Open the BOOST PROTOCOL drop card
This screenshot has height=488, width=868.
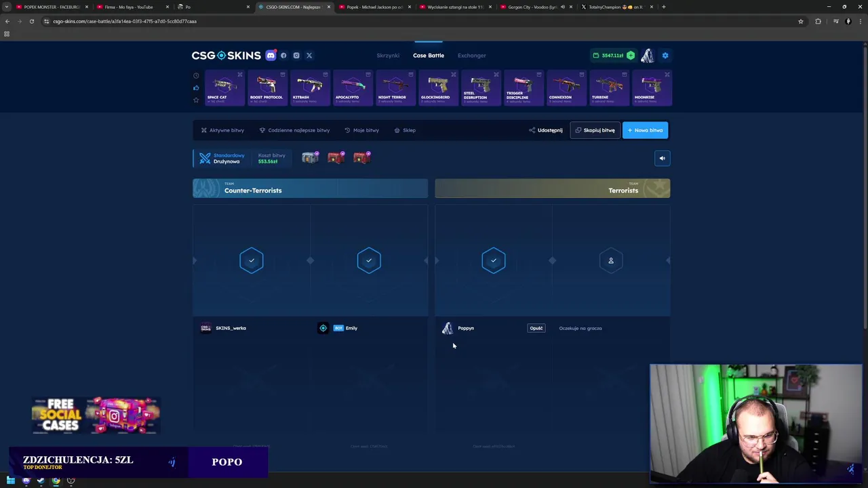pyautogui.click(x=267, y=88)
